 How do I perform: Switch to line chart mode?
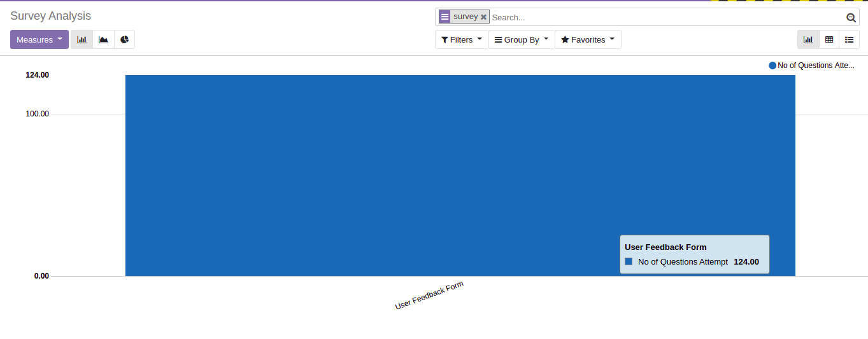(x=103, y=39)
